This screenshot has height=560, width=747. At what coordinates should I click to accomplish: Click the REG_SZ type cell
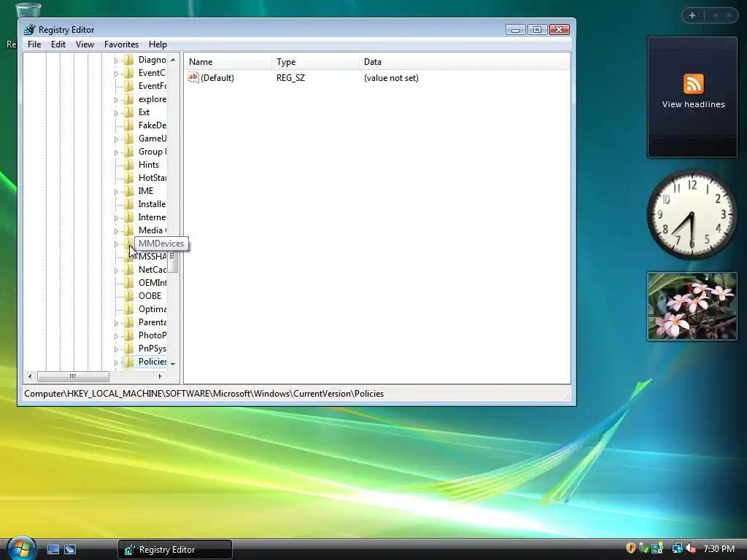coord(290,77)
